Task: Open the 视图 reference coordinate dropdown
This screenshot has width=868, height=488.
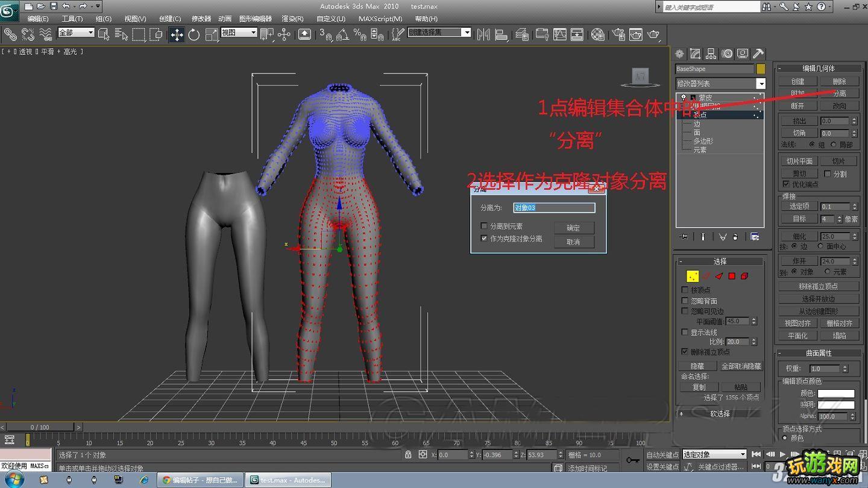Action: (239, 33)
